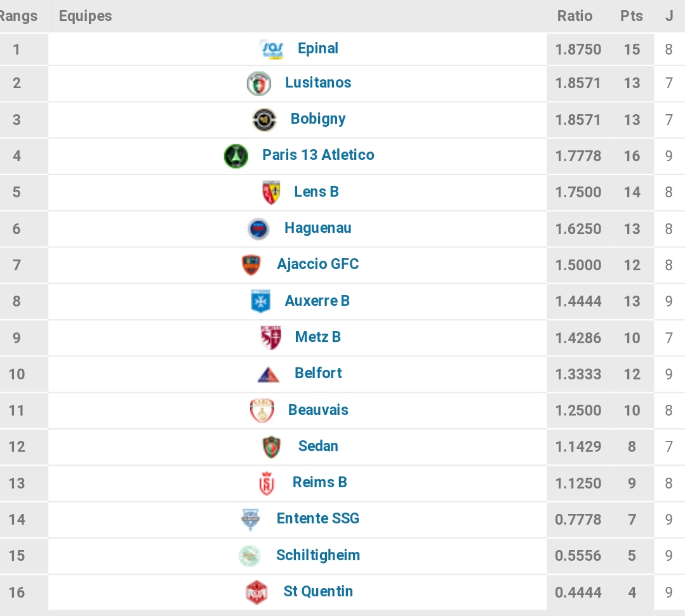
Task: Click the St Quentin red logo
Action: point(257,592)
